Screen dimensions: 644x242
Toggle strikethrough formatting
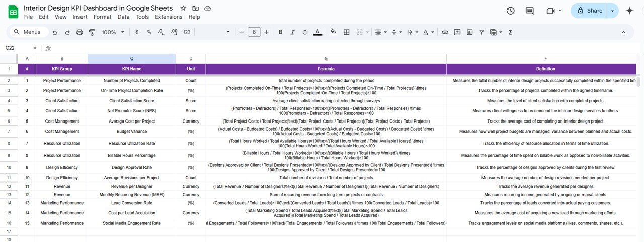point(305,32)
